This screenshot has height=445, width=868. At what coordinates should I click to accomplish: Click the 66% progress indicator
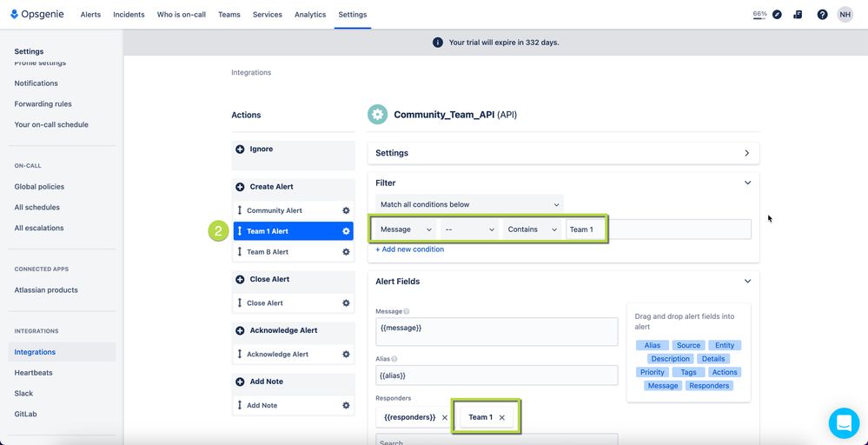pos(759,15)
